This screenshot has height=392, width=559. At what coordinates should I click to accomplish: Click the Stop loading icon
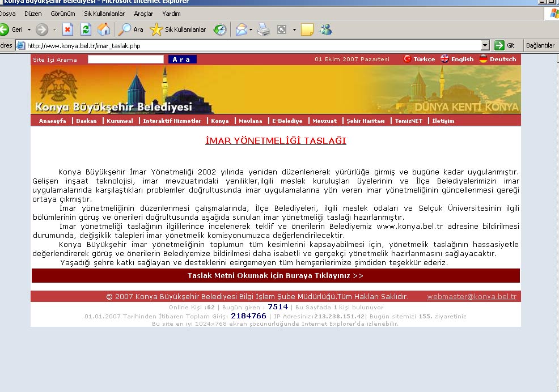[67, 29]
